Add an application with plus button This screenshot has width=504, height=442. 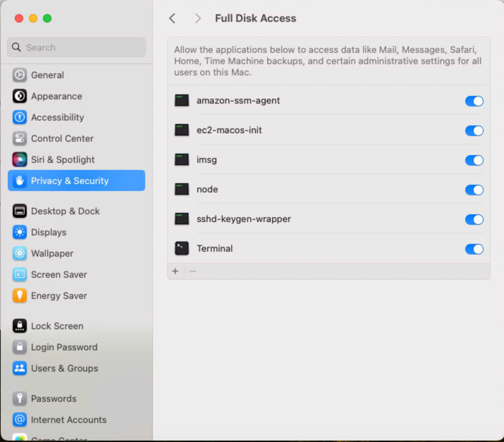pyautogui.click(x=175, y=271)
